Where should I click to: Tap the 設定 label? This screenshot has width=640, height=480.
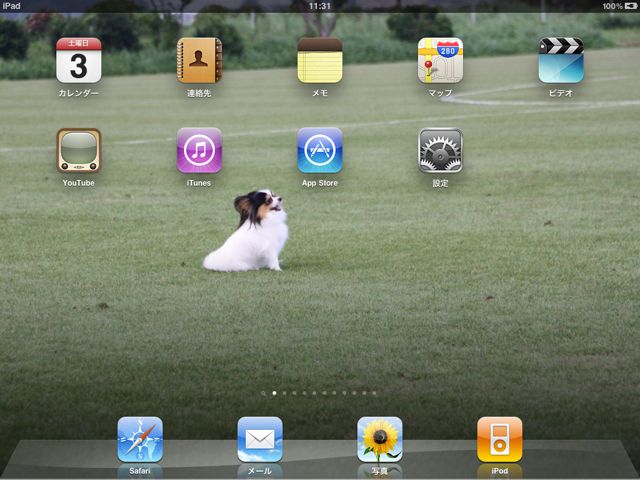pyautogui.click(x=440, y=183)
